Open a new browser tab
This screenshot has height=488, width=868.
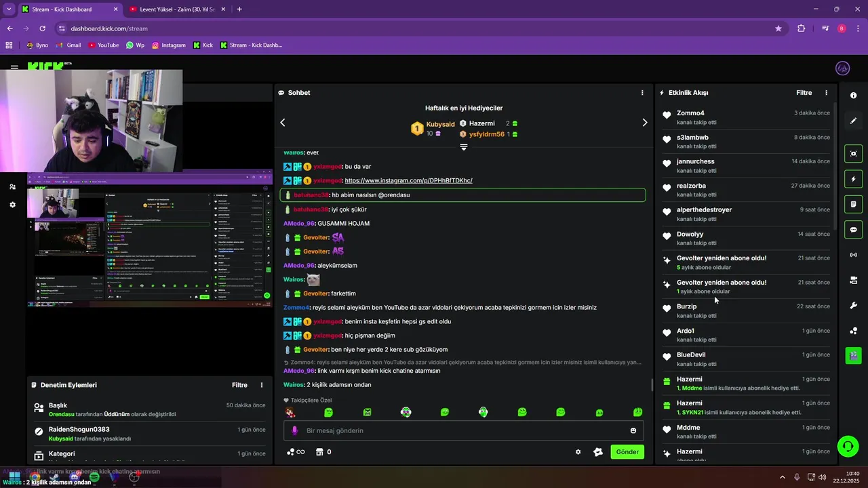point(239,9)
